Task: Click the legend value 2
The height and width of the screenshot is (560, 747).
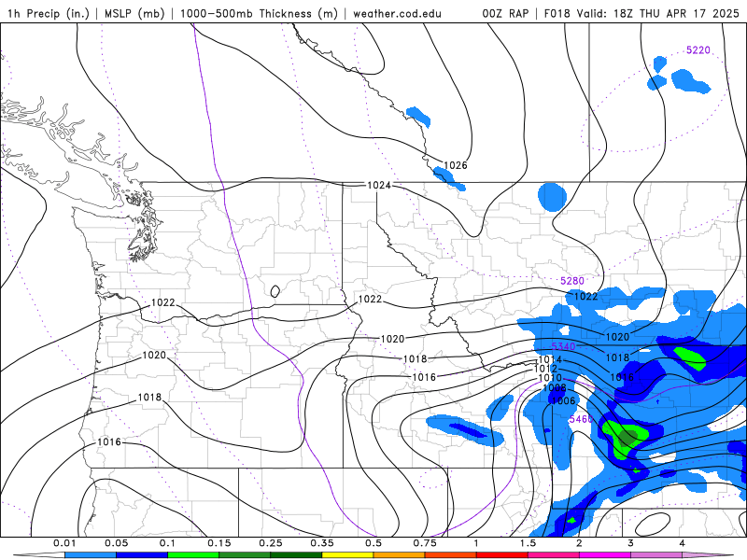Action: pos(579,543)
